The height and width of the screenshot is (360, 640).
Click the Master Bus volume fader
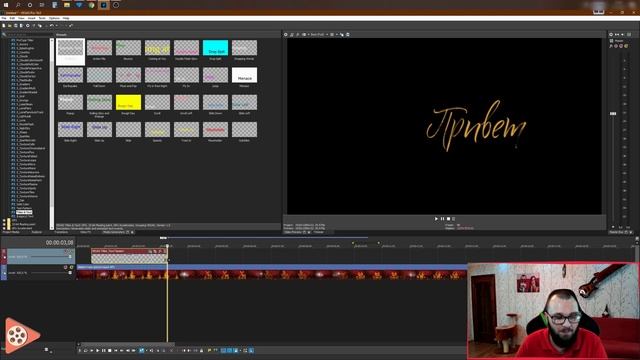[613, 113]
